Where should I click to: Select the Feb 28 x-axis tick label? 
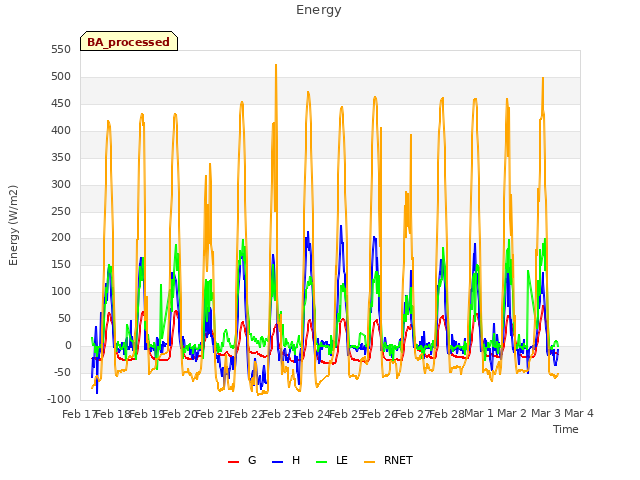click(x=447, y=414)
